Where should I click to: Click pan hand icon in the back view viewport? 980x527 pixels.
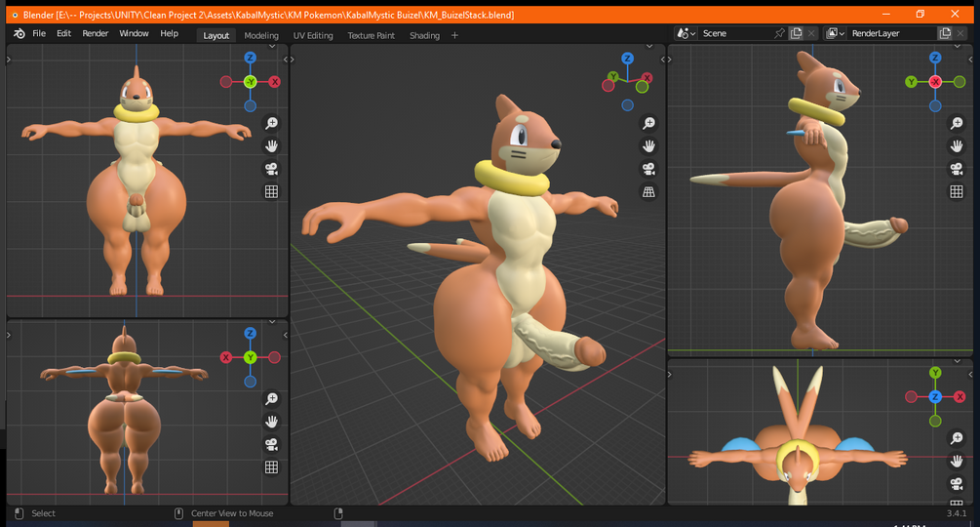click(271, 422)
